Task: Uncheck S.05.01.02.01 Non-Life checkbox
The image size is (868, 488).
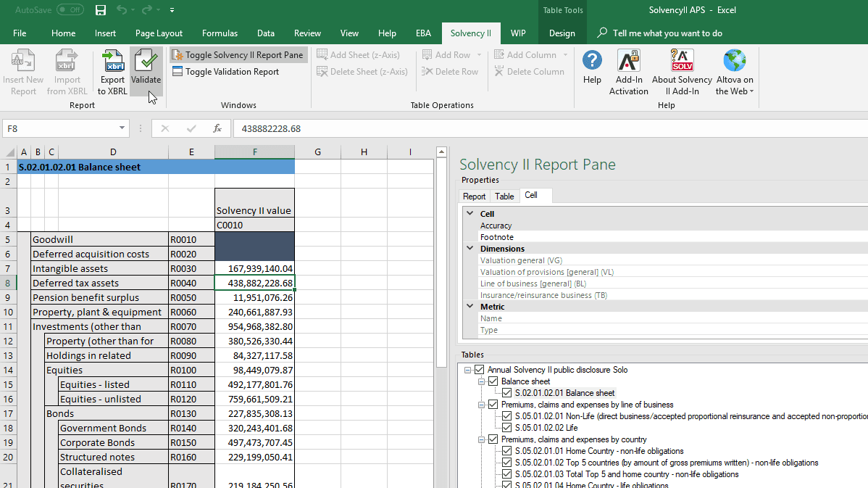Action: 507,416
